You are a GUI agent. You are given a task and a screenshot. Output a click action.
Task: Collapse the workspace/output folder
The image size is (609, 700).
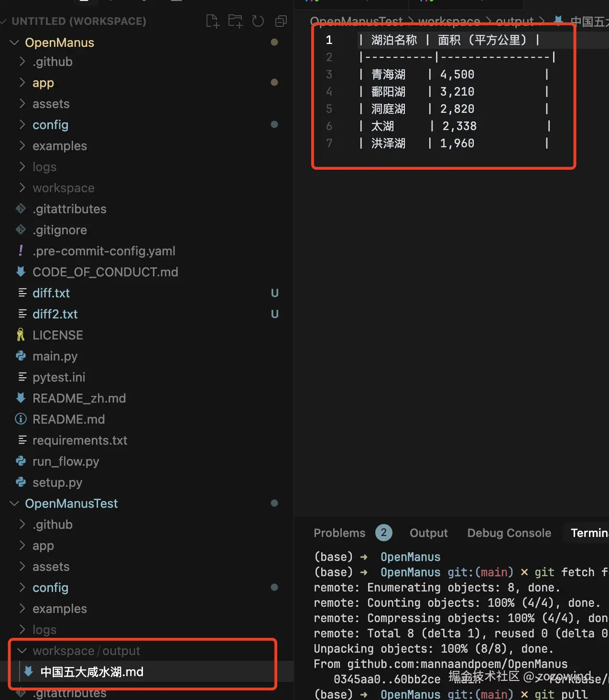(x=22, y=651)
